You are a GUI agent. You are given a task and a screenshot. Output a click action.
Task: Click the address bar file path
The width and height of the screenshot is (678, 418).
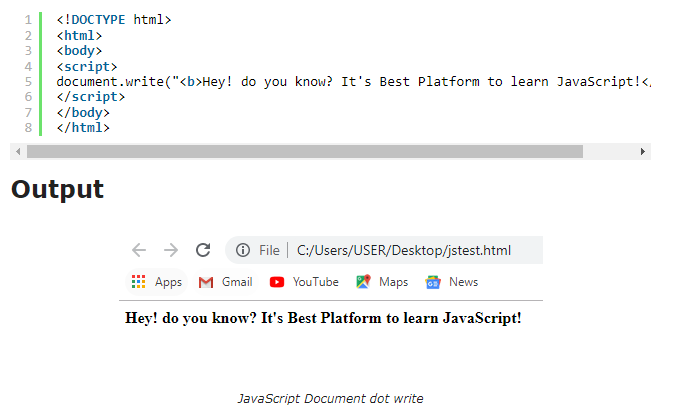[x=403, y=250]
